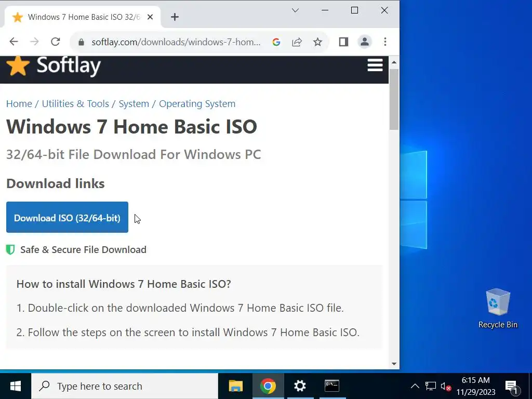Image resolution: width=532 pixels, height=399 pixels.
Task: Click Chrome icon in taskbar
Action: [268, 386]
